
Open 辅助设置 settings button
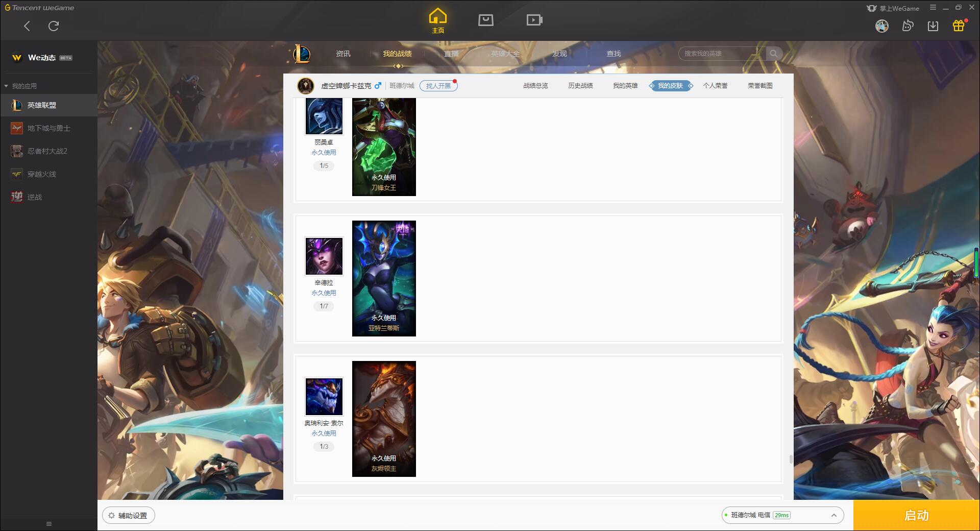pos(129,516)
